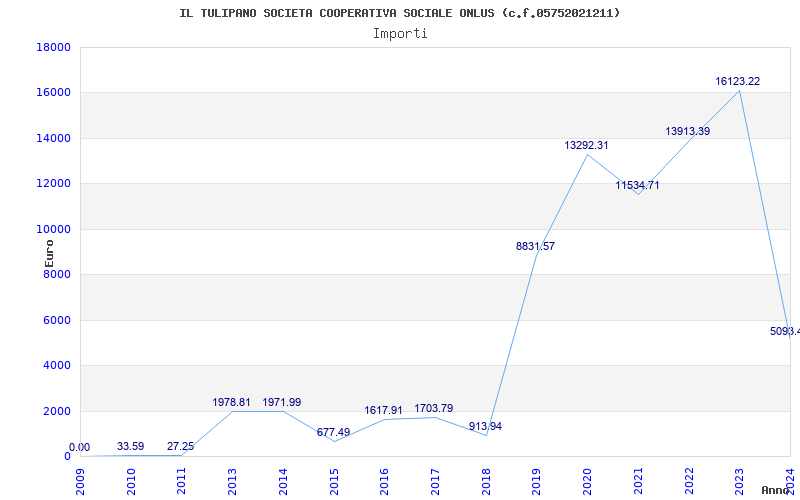Select the 1703.79 data label
800x500 pixels.
434,409
